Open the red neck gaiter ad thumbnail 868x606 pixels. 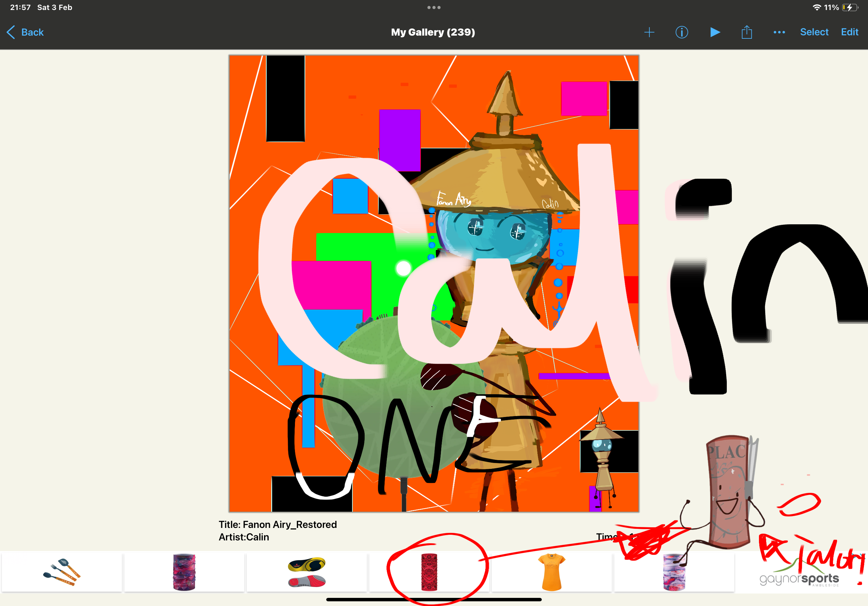point(429,572)
